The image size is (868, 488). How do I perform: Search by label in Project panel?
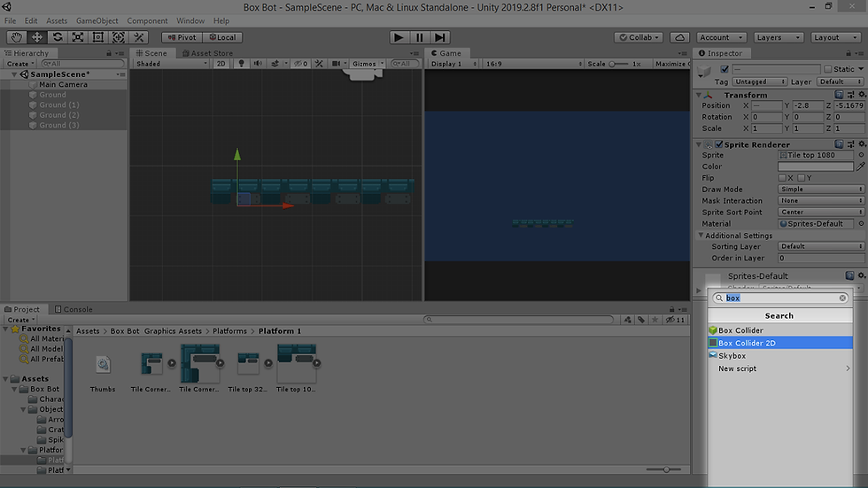pyautogui.click(x=641, y=319)
